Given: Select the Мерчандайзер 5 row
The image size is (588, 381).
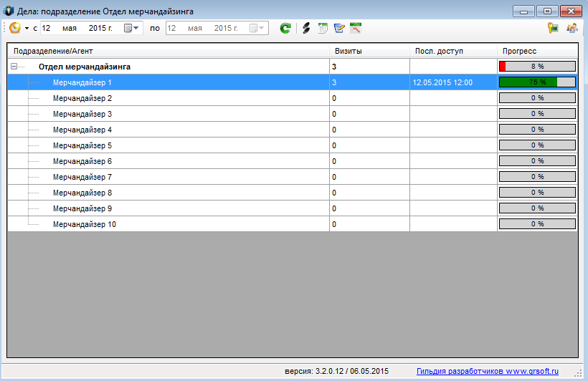Looking at the screenshot, I should click(82, 145).
